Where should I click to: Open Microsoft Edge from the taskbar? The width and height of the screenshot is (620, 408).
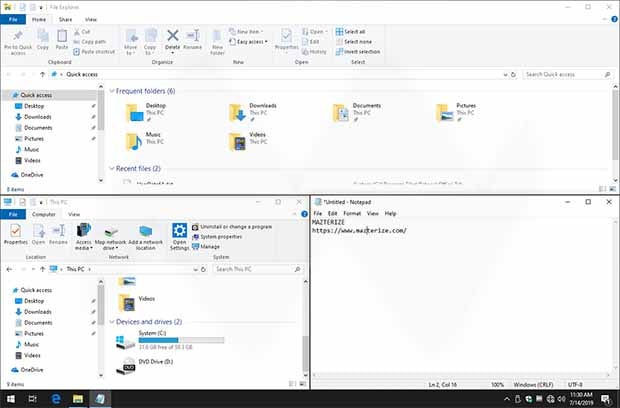click(x=56, y=399)
